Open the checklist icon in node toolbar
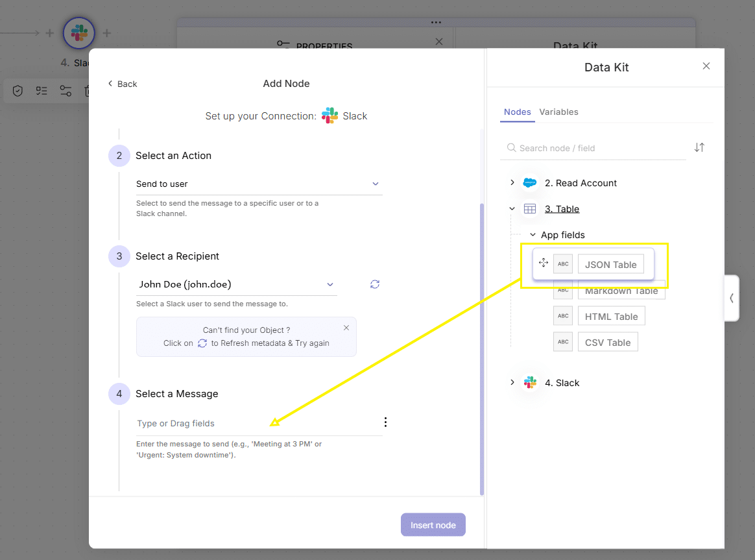 coord(42,91)
